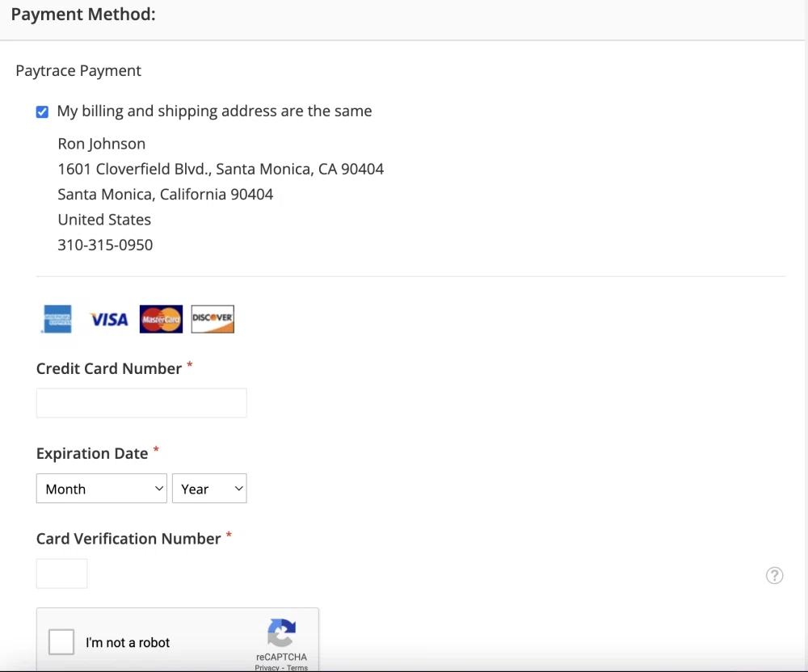
Task: Expand the expiration Year dropdown
Action: click(209, 489)
